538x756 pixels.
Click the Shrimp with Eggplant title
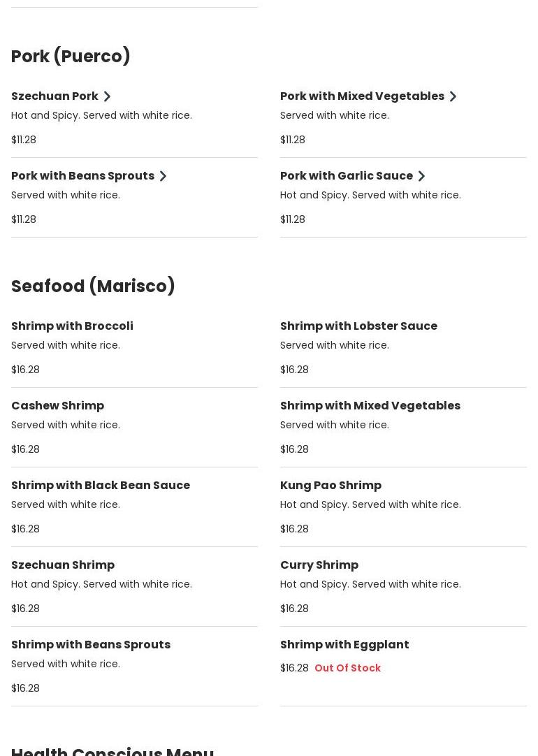click(344, 645)
